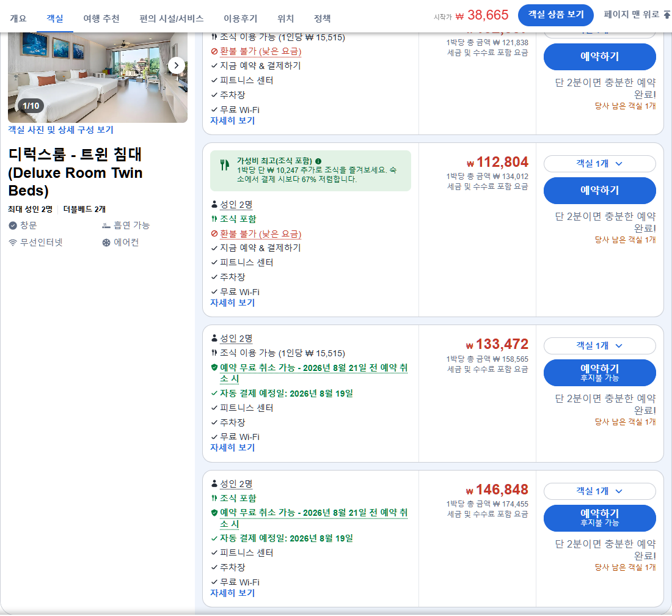672x616 pixels.
Task: Click the info icon beside 가성비 최고(조식 포함)
Action: 318,161
